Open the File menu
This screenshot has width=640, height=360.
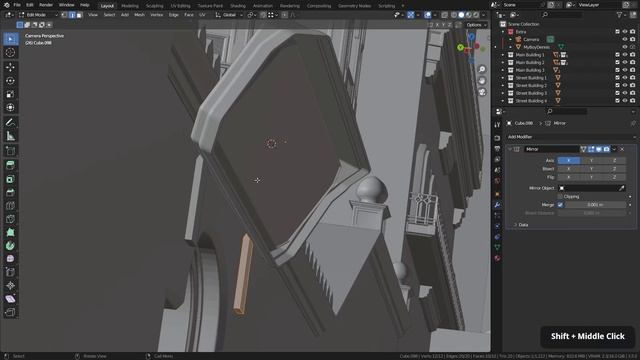(17, 5)
